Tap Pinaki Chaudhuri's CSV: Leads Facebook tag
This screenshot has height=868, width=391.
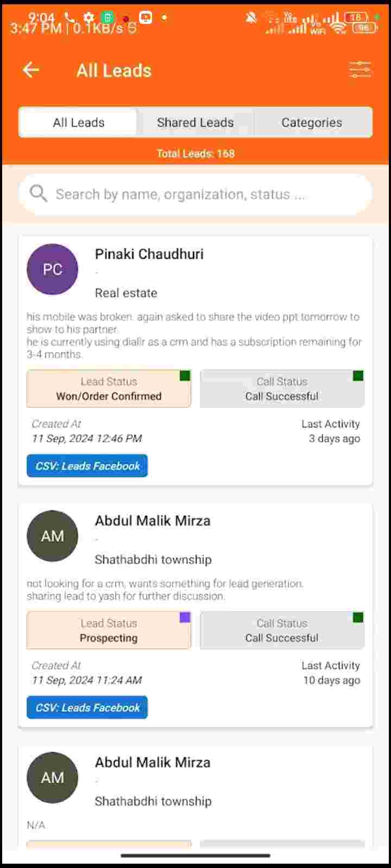pyautogui.click(x=87, y=466)
